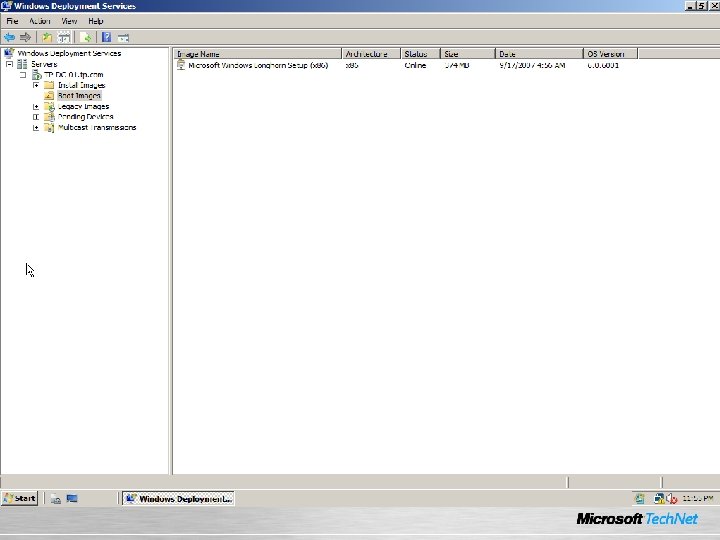
Task: Click the Install Images folder icon
Action: [49, 85]
